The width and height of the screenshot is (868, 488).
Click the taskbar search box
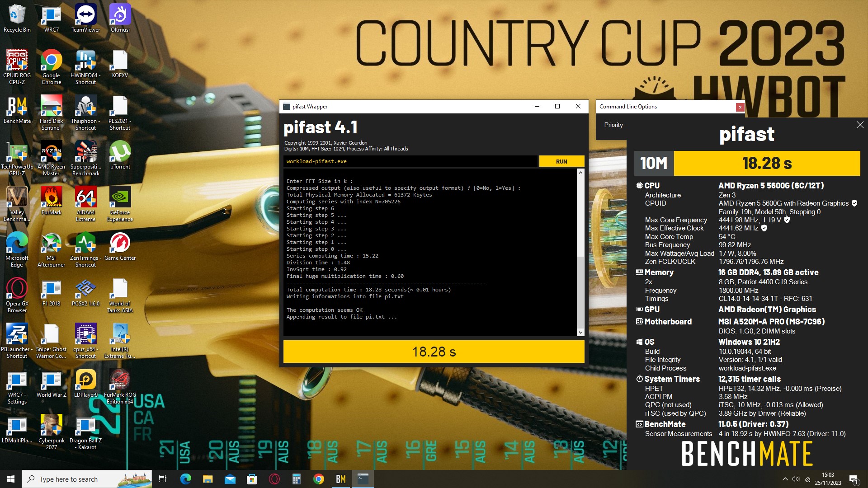[x=87, y=479]
